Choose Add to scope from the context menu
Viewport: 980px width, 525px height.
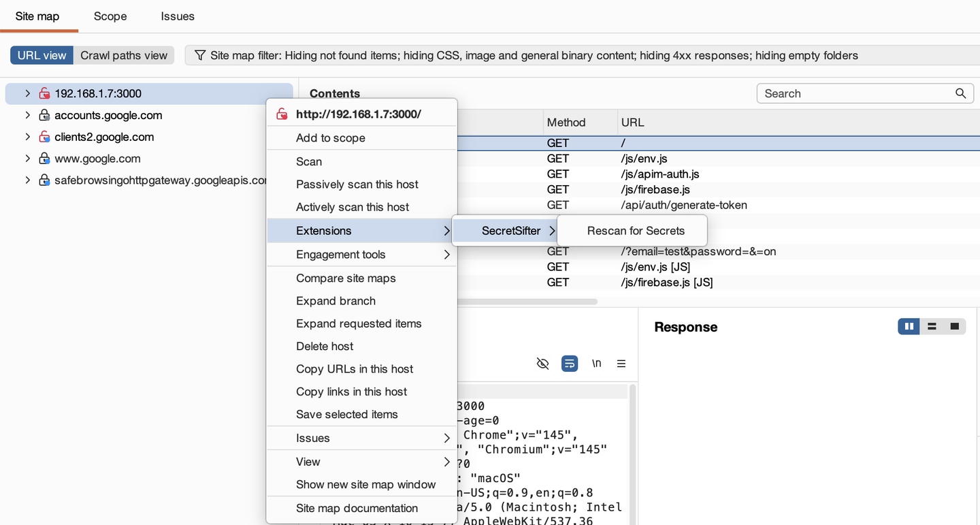pos(361,138)
